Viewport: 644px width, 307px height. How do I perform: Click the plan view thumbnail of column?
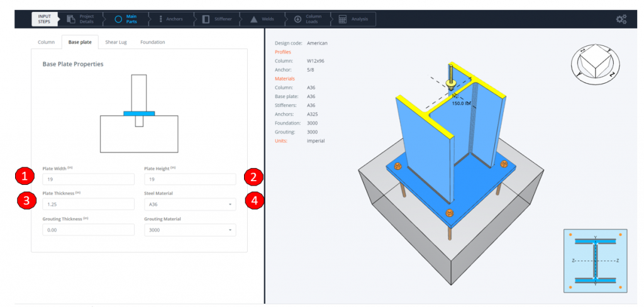click(x=594, y=260)
